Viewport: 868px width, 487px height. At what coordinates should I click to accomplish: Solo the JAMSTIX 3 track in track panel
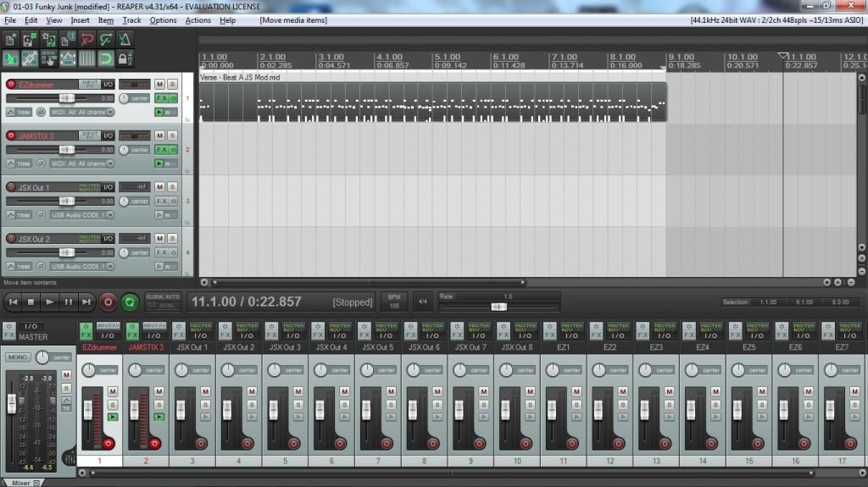tap(172, 136)
